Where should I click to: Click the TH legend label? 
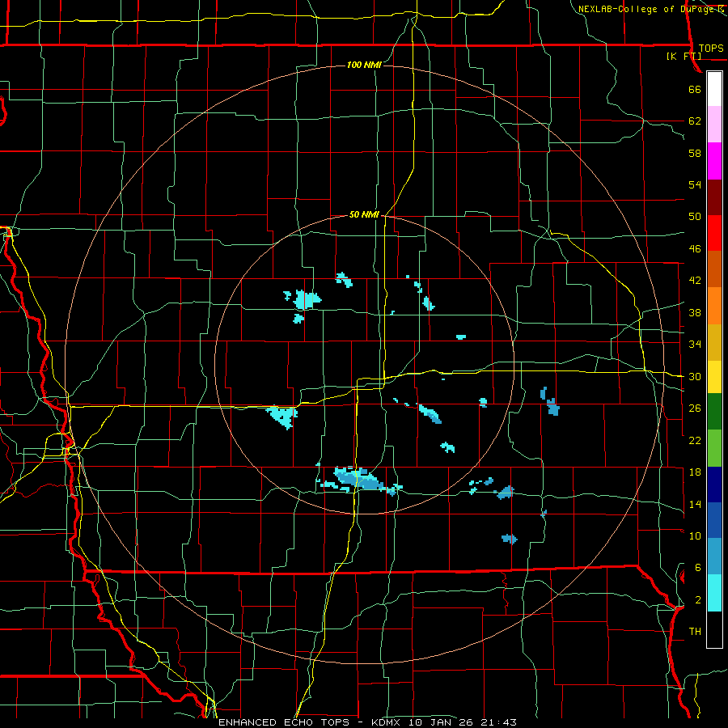695,632
